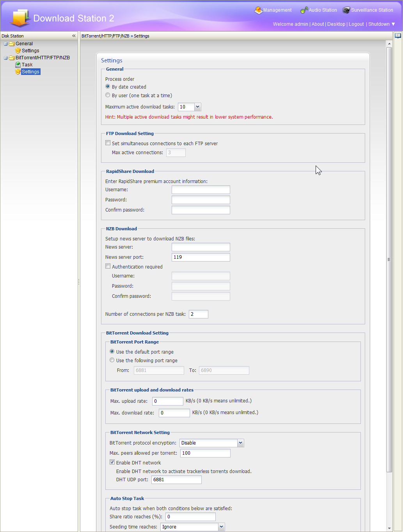Viewport: 403px width, 532px height.
Task: Click scrollbar up arrow
Action: coord(389,43)
